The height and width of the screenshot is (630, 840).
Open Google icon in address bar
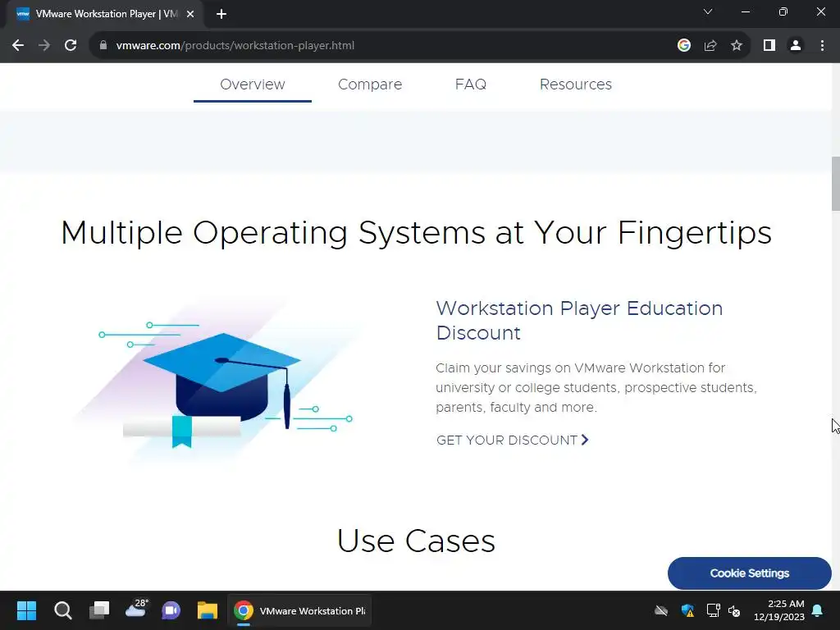pyautogui.click(x=684, y=46)
